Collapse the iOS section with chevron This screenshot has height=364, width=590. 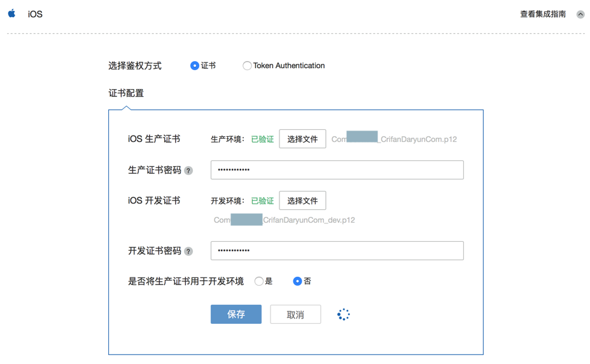[x=580, y=15]
